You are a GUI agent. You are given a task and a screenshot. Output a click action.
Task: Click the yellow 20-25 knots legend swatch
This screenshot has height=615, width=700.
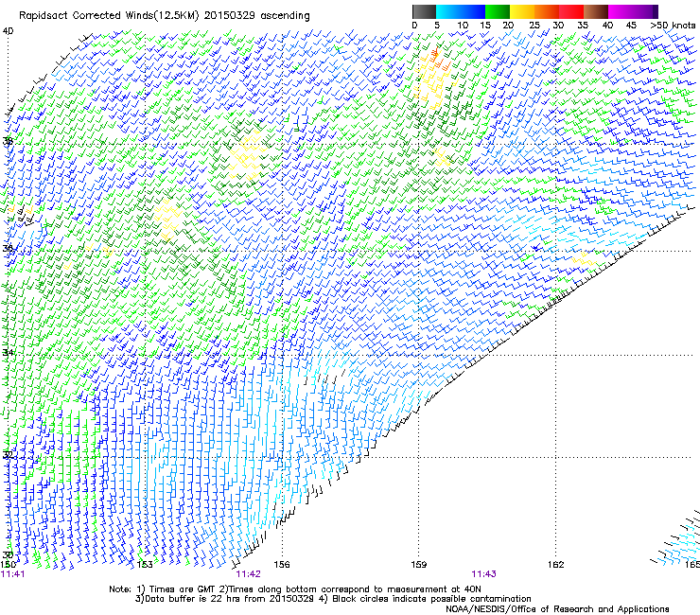[522, 11]
